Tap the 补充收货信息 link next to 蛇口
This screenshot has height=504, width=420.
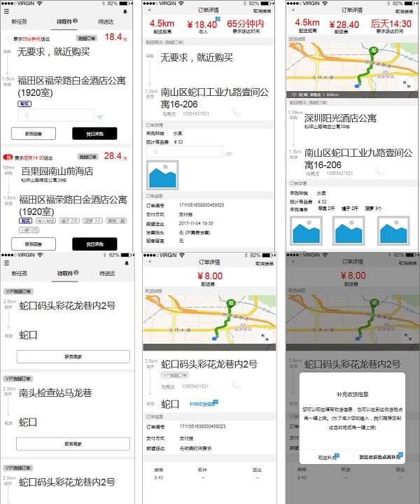click(x=203, y=404)
